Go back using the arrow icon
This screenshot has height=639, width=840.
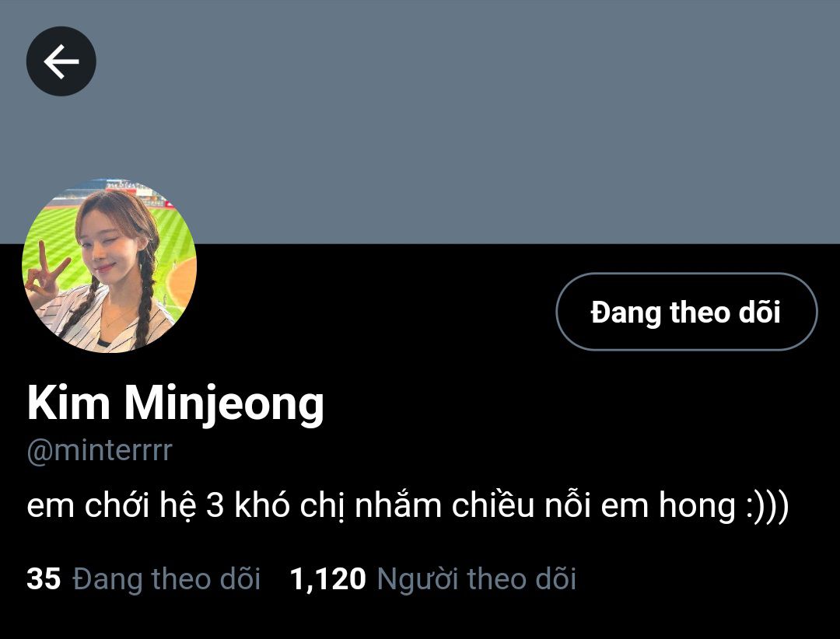tap(61, 61)
